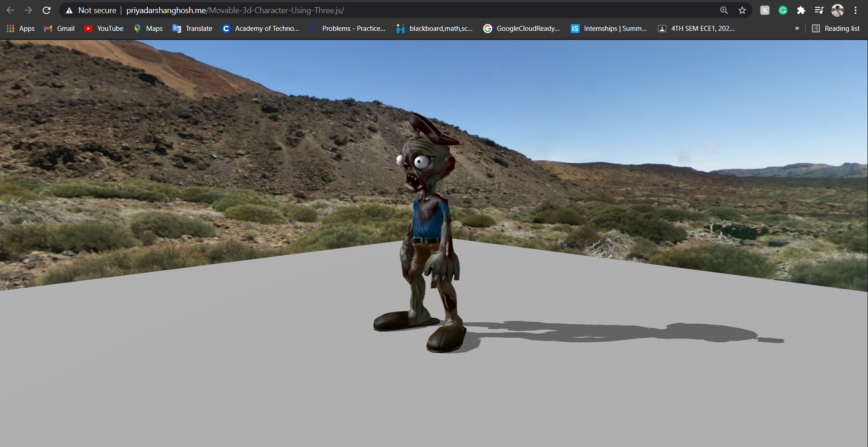868x447 pixels.
Task: Open the Extensions puzzle menu
Action: point(801,10)
